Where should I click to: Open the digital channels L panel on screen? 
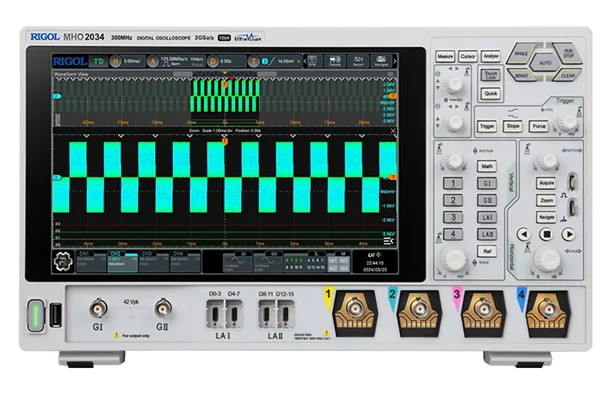(x=305, y=262)
